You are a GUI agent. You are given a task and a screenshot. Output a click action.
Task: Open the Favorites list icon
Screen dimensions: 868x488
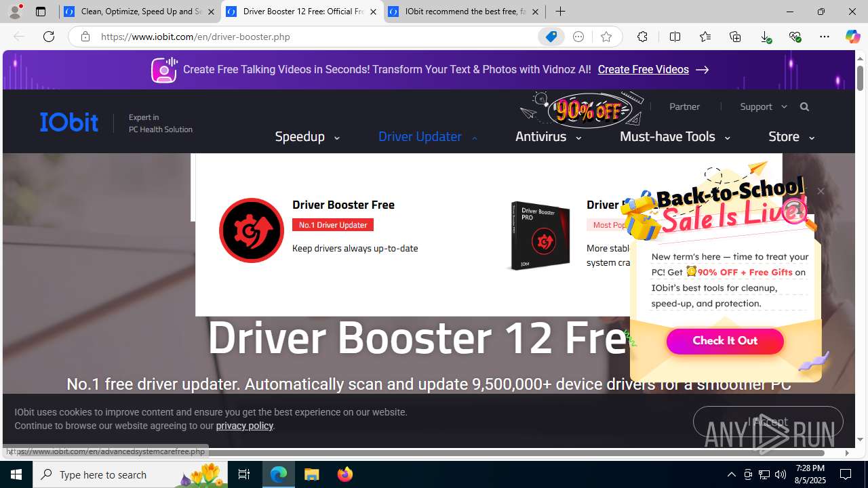705,37
